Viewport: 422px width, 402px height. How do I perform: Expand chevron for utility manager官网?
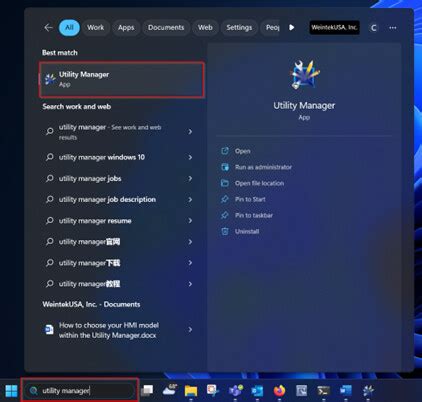[x=190, y=242]
